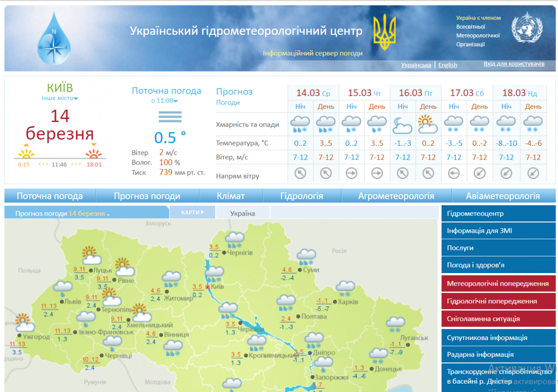Click the sunny cloud icon over Lutsk
558x392 pixels.
coord(90,255)
